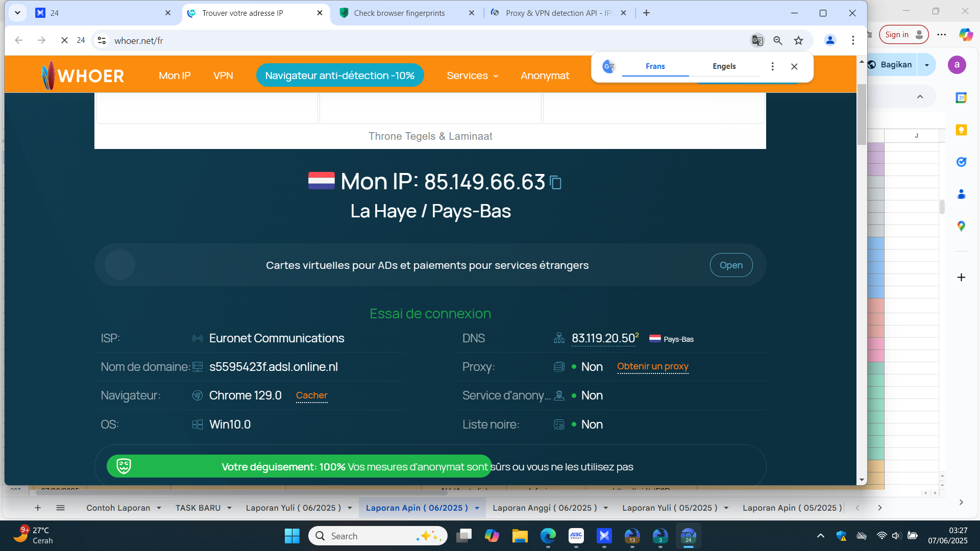Click the Google Translate icon in address bar
980x551 pixels.
(757, 41)
